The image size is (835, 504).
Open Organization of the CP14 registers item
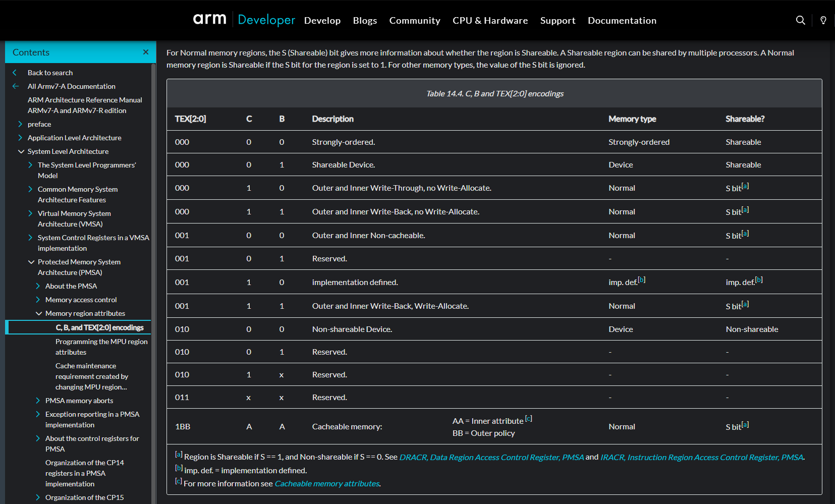tap(84, 473)
